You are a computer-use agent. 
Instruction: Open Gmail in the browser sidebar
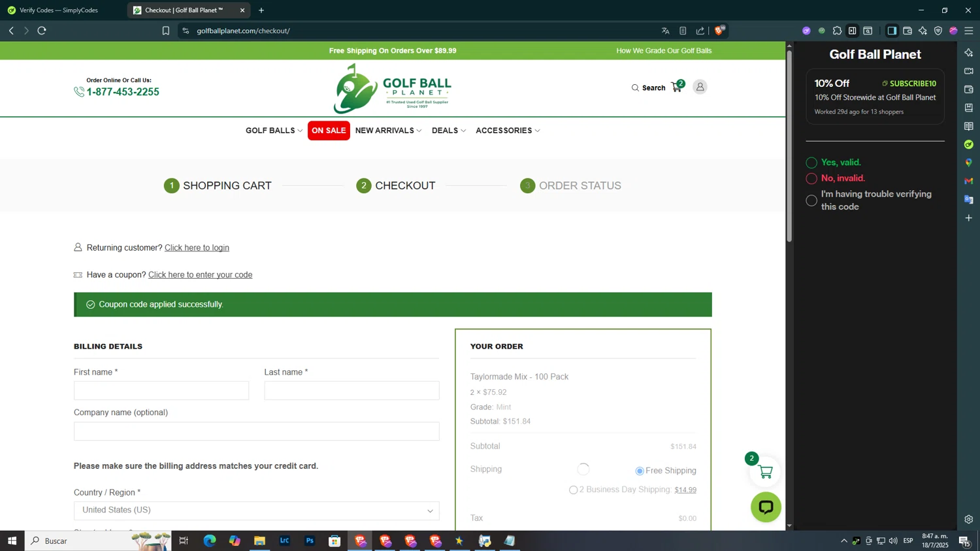click(969, 181)
